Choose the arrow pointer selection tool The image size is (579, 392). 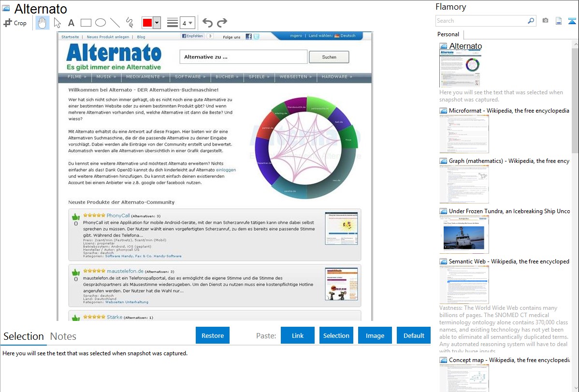coord(57,23)
